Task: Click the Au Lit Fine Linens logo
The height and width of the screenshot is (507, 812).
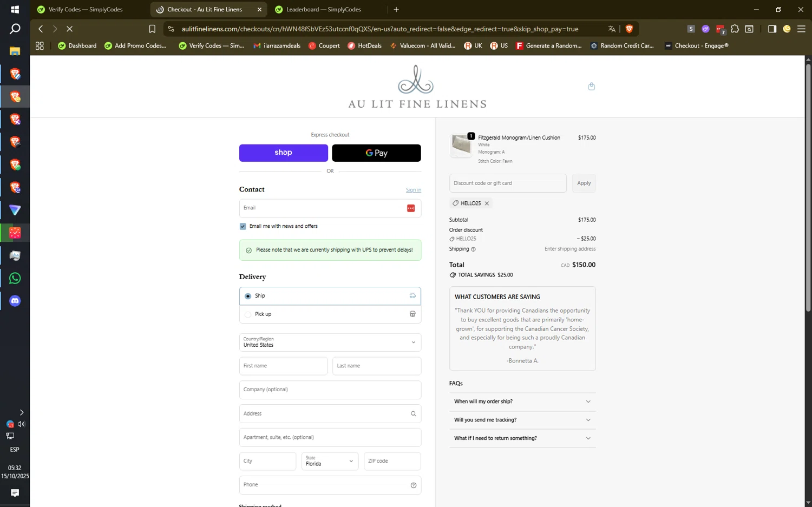Action: (417, 87)
